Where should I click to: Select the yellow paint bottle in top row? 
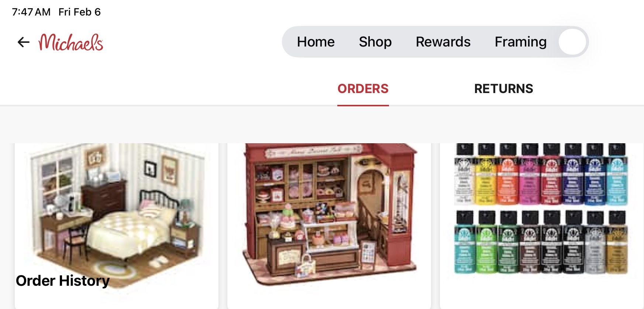coord(486,174)
